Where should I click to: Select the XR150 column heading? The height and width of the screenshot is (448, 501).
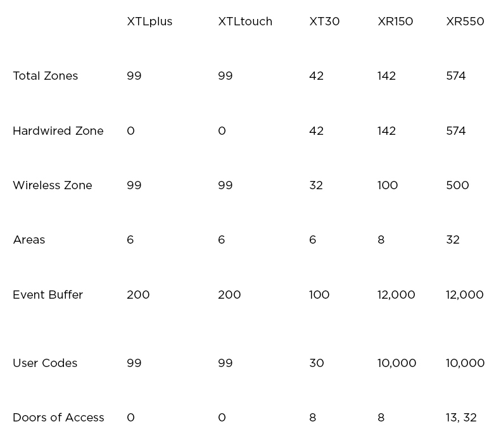pos(395,22)
